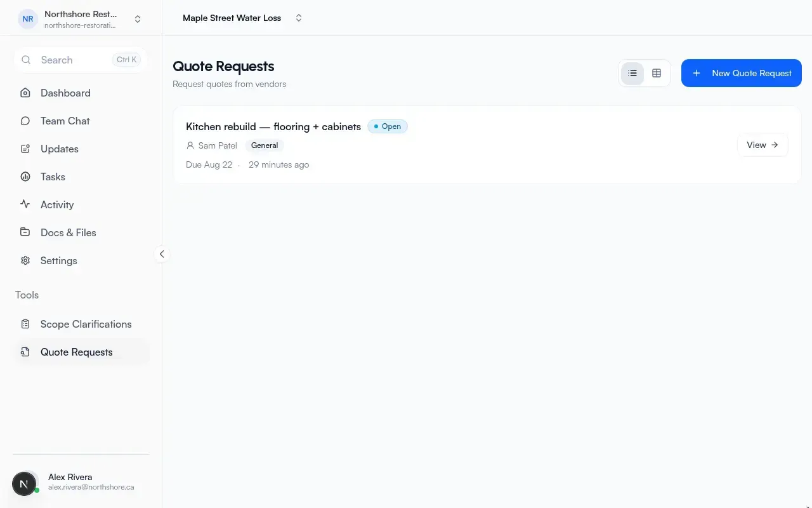The image size is (812, 508).
Task: Click the Scope Clarifications clipboard icon
Action: (x=25, y=324)
